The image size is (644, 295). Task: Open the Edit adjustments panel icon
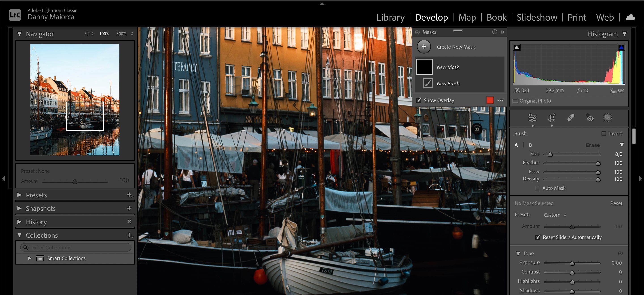point(532,118)
